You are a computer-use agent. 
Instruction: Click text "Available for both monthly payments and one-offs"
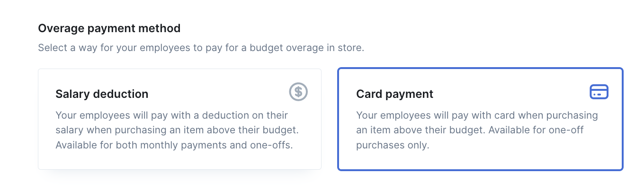[x=174, y=145]
